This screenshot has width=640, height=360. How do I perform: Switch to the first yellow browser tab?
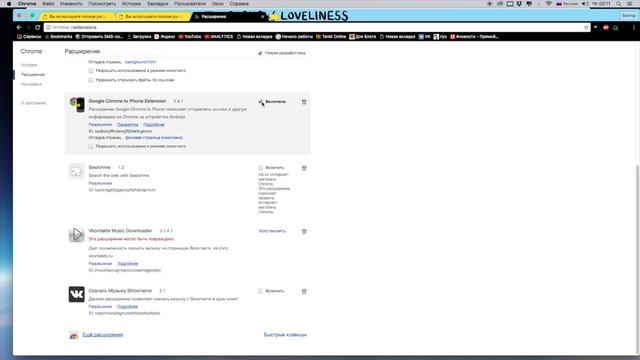(x=78, y=17)
